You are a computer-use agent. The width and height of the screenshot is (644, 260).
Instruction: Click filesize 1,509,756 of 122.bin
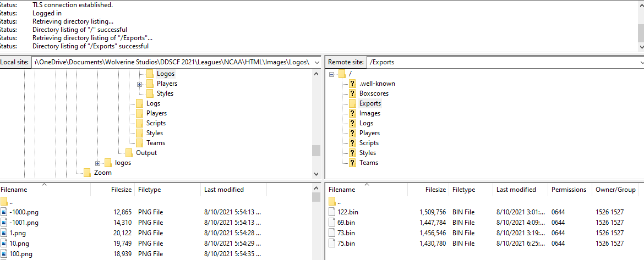pyautogui.click(x=433, y=212)
